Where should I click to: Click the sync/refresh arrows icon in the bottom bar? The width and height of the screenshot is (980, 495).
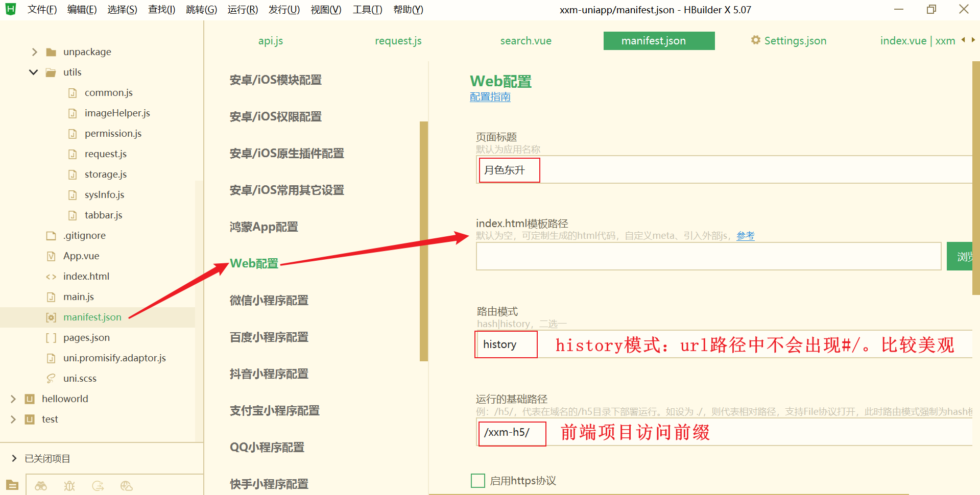(x=98, y=486)
